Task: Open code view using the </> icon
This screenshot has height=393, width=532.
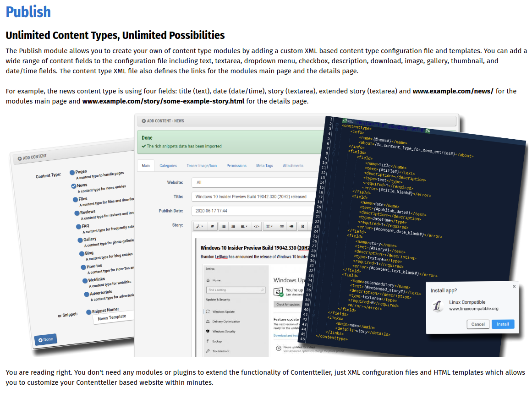Action: coord(257,226)
